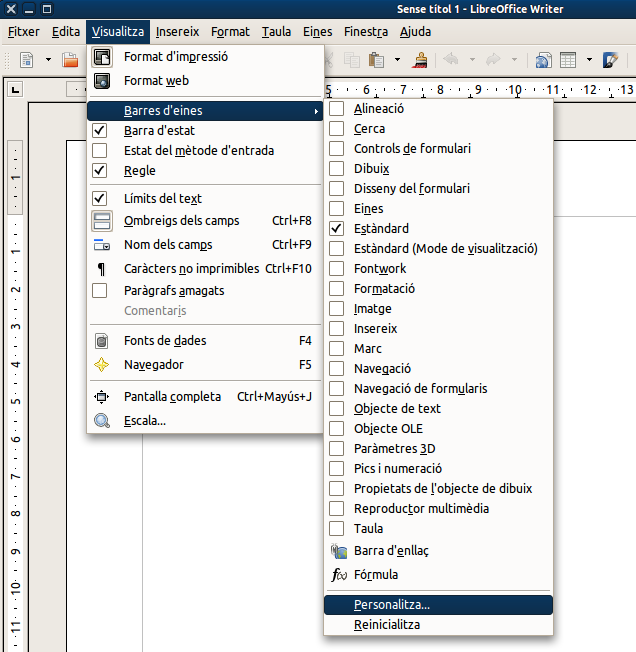Enable the Alineació toolbar checkbox

pos(337,109)
